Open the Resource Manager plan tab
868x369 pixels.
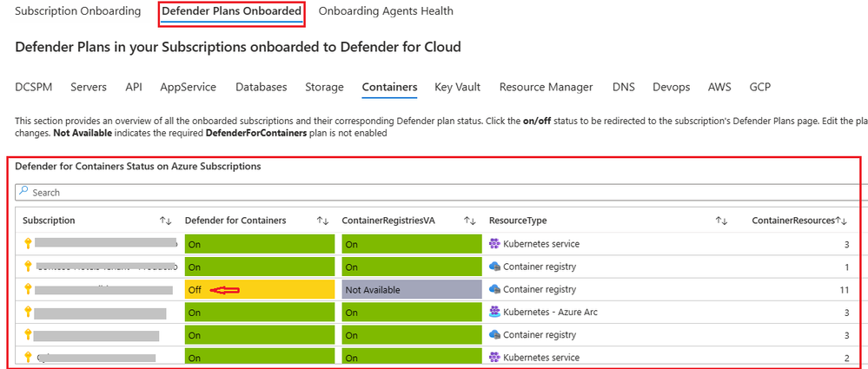pos(546,87)
